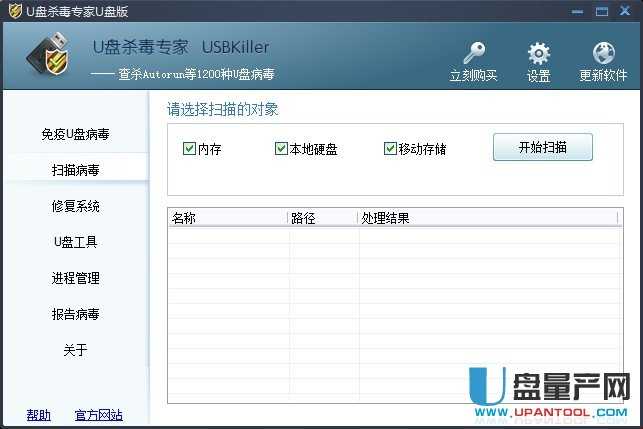Select 扫描病毒 in the sidebar
Image resolution: width=643 pixels, height=429 pixels.
point(75,170)
